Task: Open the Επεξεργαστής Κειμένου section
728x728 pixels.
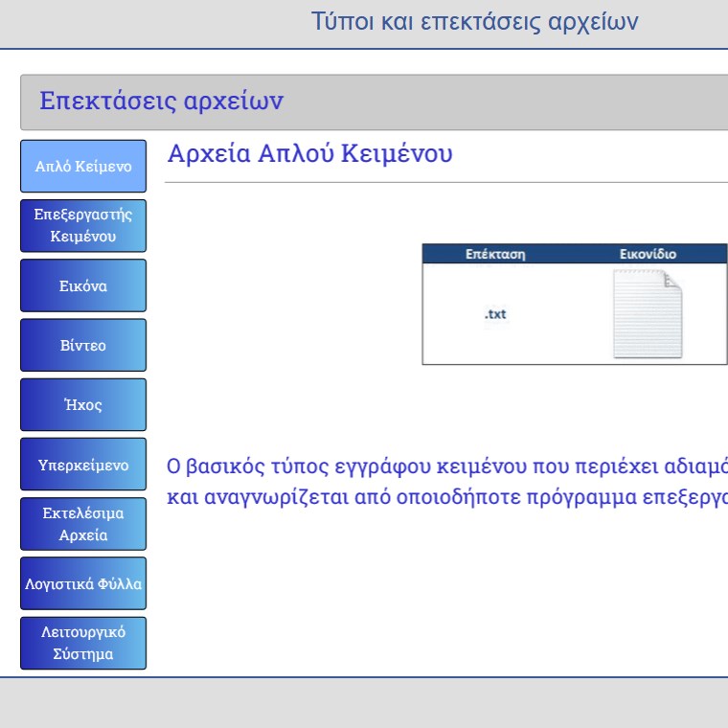Action: point(83,226)
